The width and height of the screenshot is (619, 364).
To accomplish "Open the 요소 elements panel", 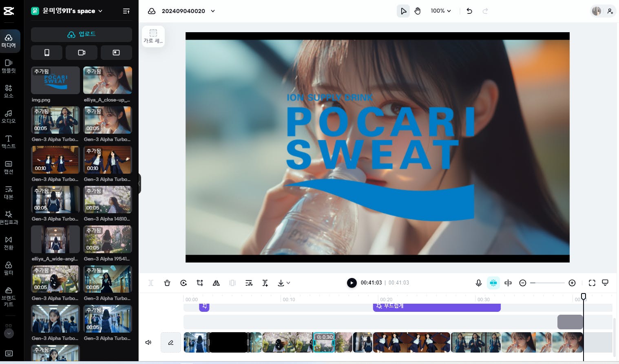I will (x=9, y=91).
